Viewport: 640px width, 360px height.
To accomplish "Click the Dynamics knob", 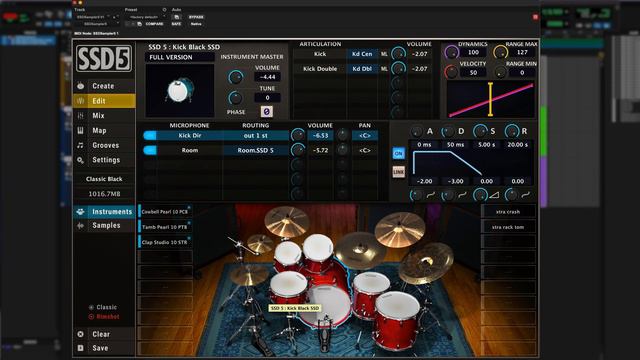I will (x=451, y=52).
